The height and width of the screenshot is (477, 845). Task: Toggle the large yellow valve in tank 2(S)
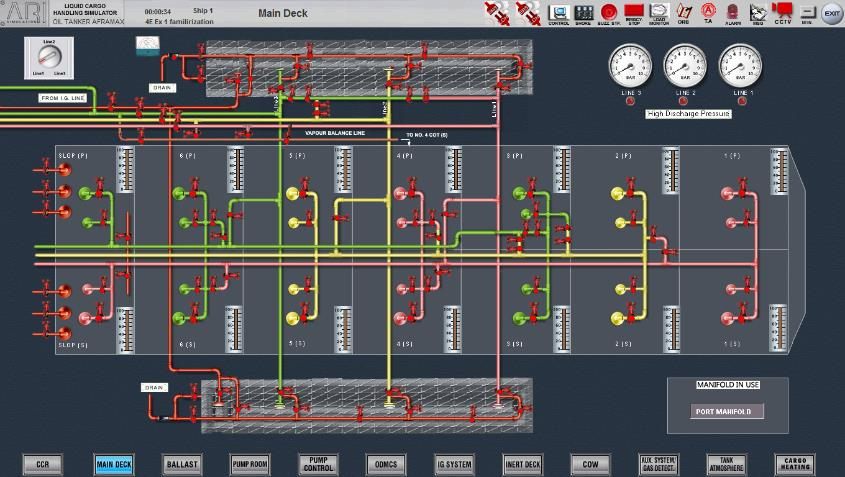point(618,318)
